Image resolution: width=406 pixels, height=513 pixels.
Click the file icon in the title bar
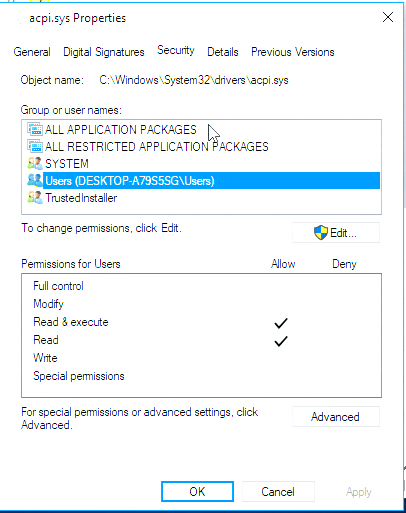(x=18, y=18)
